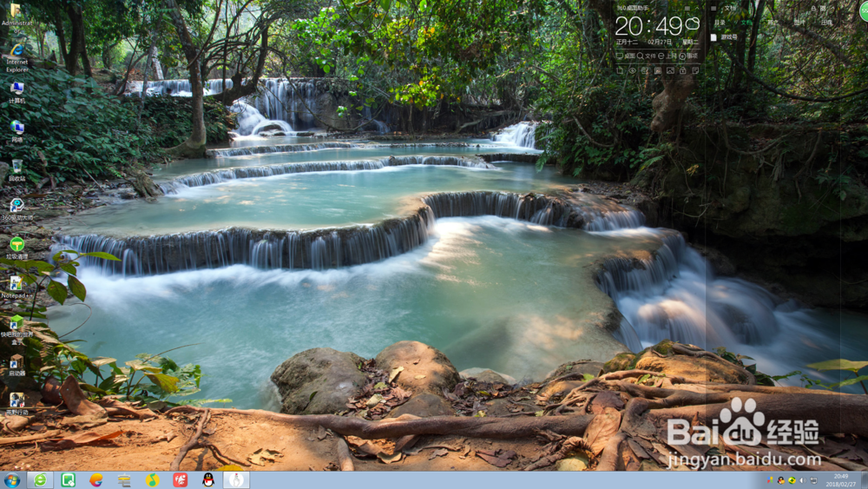Collapse the 360桌面助手 widget with its chevron
This screenshot has height=489, width=868.
click(698, 9)
